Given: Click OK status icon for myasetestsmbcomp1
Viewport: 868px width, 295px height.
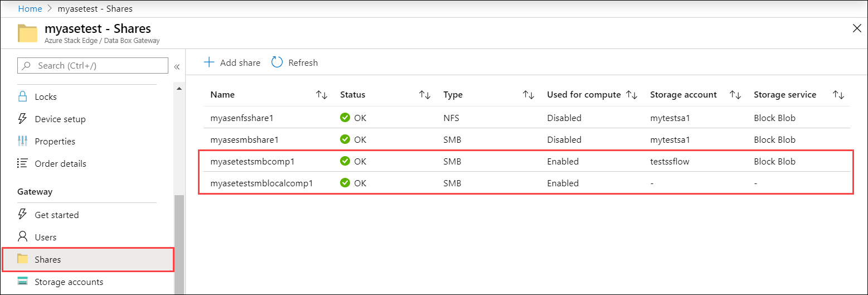Looking at the screenshot, I should coord(345,162).
